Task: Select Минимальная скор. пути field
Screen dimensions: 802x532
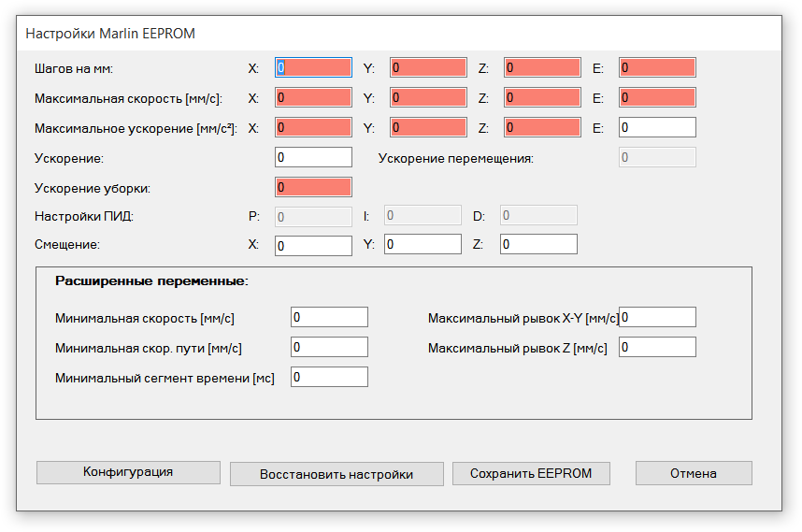Action: pyautogui.click(x=329, y=347)
